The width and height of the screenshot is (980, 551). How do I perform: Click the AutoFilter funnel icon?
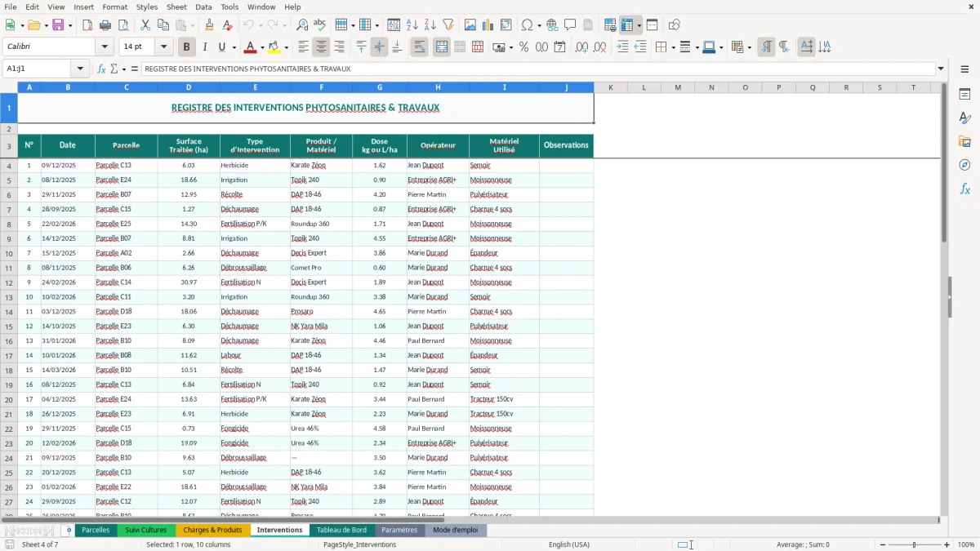pos(448,25)
